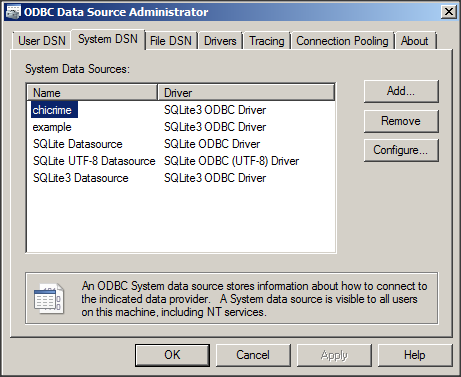Go to the Drivers tab
This screenshot has width=461, height=377.
pos(220,41)
